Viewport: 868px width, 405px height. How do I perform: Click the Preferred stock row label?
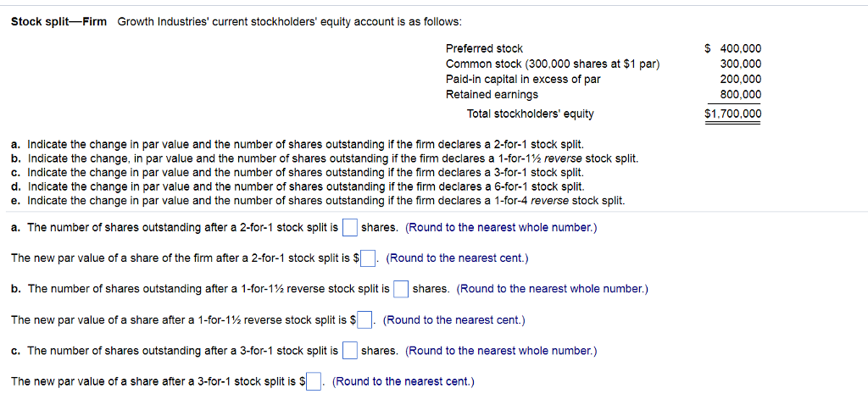tap(484, 48)
